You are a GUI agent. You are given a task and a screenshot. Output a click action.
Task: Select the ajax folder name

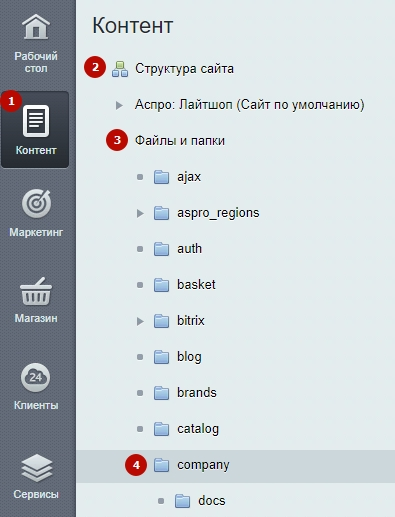pos(189,177)
